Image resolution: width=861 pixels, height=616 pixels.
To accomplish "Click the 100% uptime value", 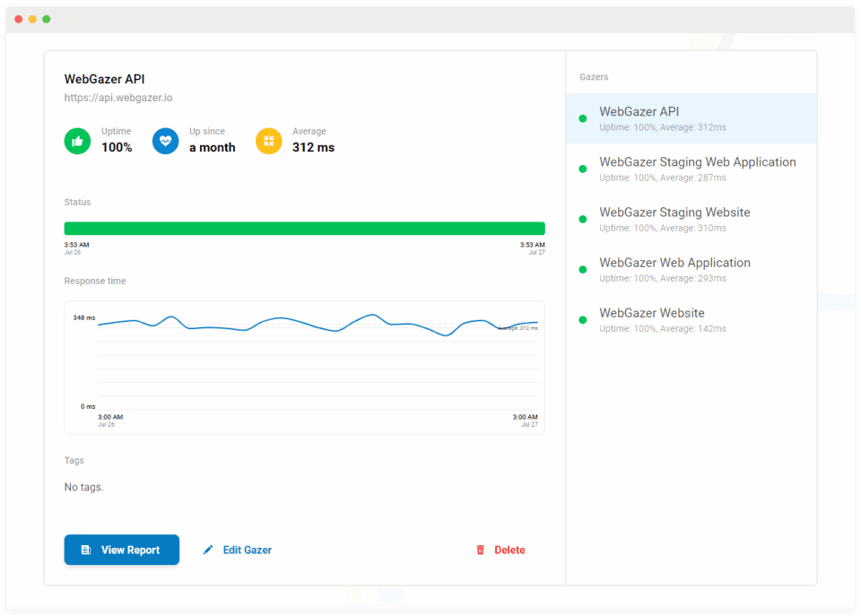I will pyautogui.click(x=117, y=147).
